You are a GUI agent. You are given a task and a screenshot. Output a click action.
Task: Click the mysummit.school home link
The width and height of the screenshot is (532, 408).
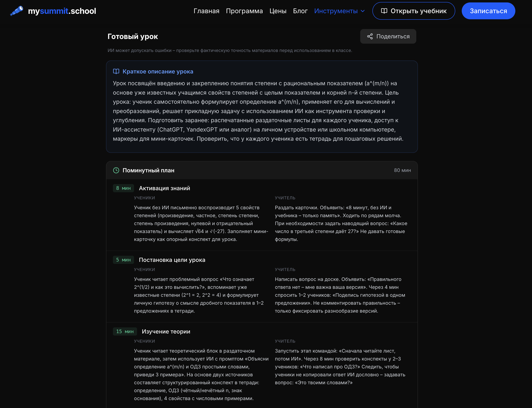pyautogui.click(x=62, y=11)
